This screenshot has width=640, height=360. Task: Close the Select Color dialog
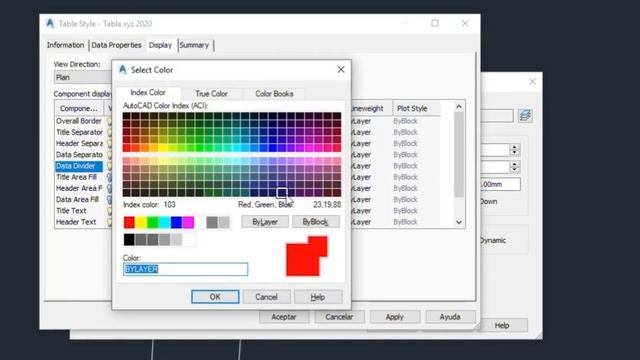341,70
